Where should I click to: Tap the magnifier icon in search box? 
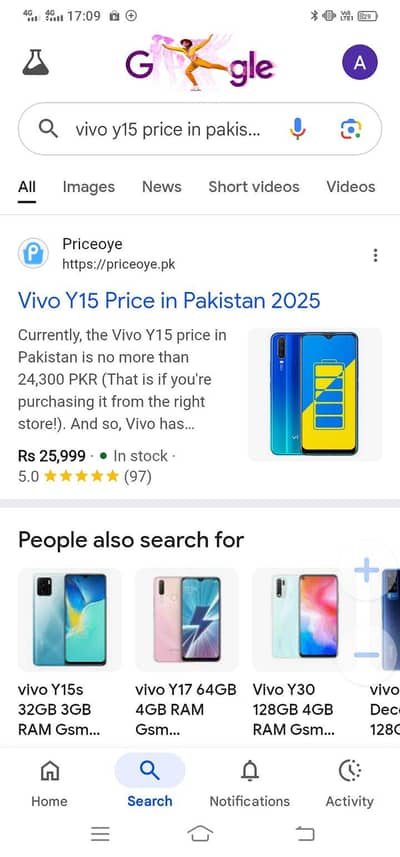48,129
